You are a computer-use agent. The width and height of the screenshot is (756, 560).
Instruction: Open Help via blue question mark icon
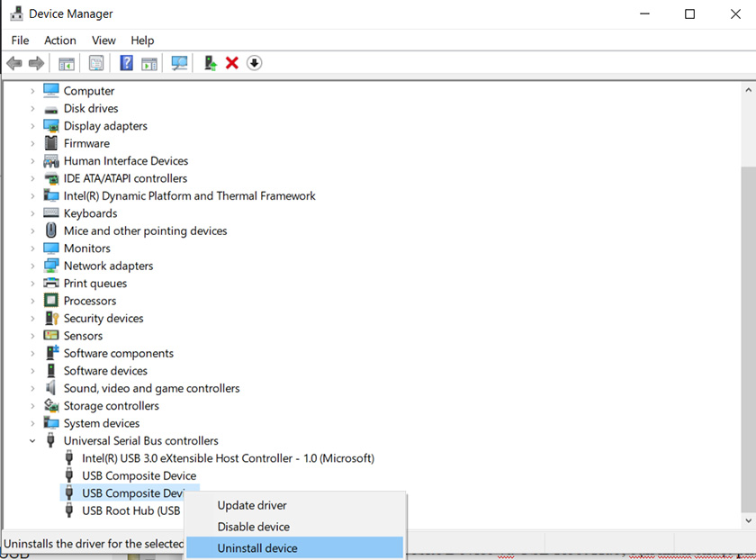click(x=126, y=63)
